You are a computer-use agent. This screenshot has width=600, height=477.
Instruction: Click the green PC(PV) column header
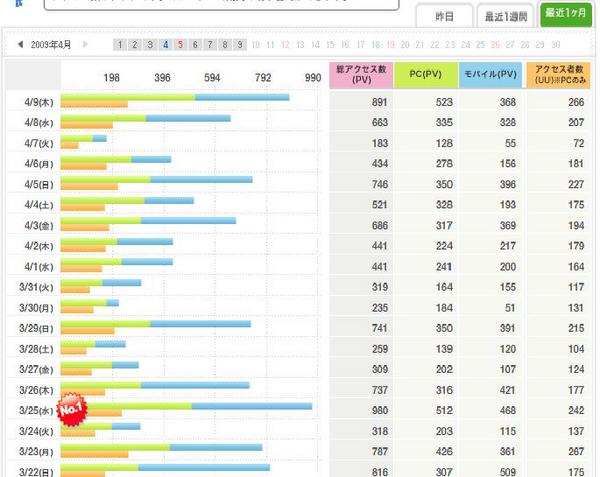tap(426, 75)
